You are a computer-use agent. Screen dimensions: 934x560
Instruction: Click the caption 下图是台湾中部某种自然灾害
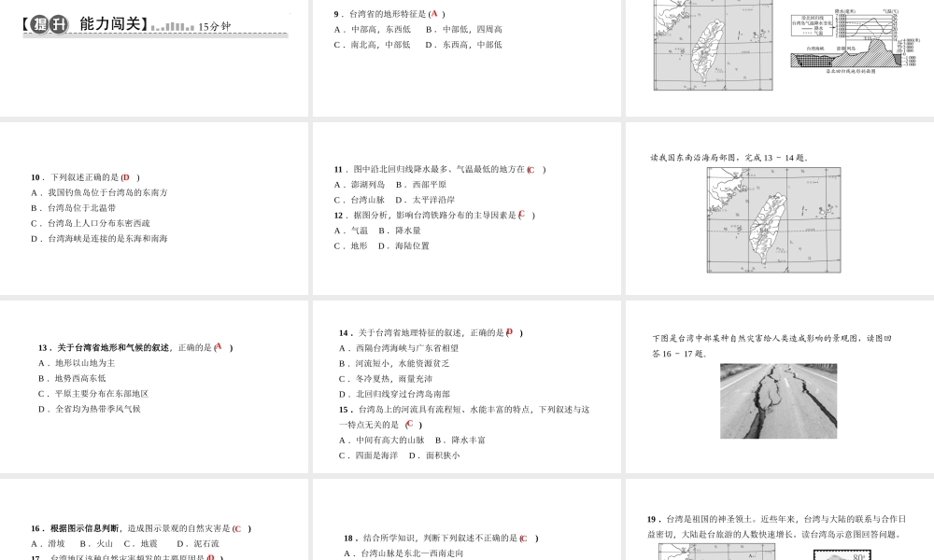(x=772, y=345)
